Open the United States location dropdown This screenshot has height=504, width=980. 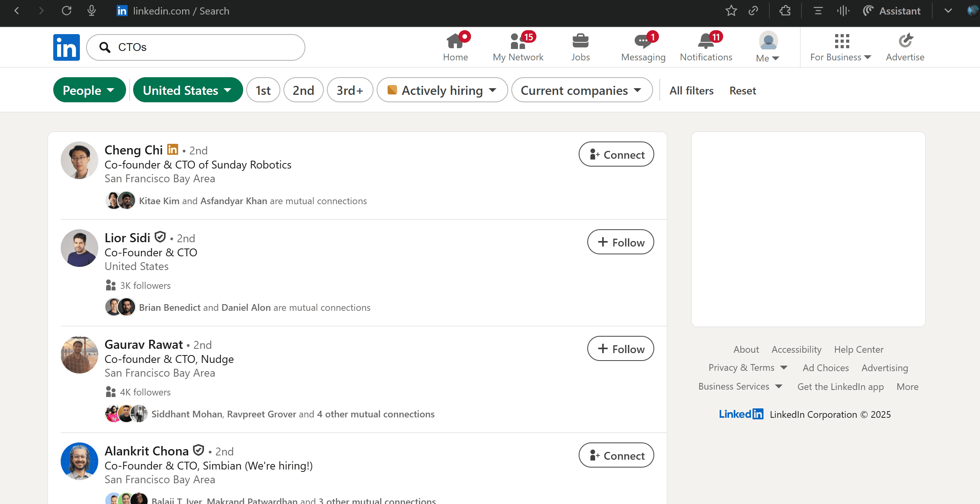(x=188, y=90)
